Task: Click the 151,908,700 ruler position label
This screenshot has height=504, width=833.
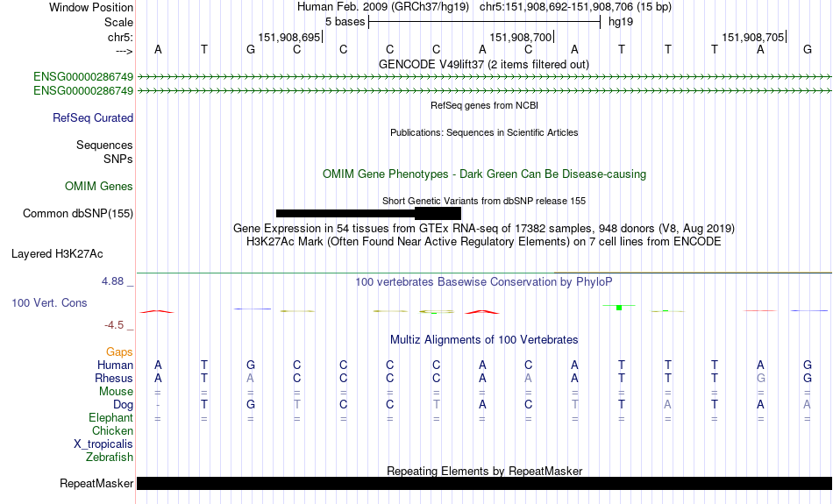Action: pyautogui.click(x=521, y=37)
